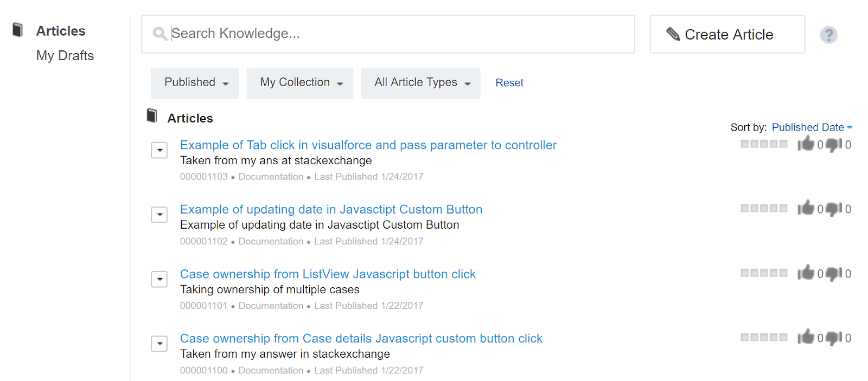Open action menu for updating date article

(x=159, y=215)
